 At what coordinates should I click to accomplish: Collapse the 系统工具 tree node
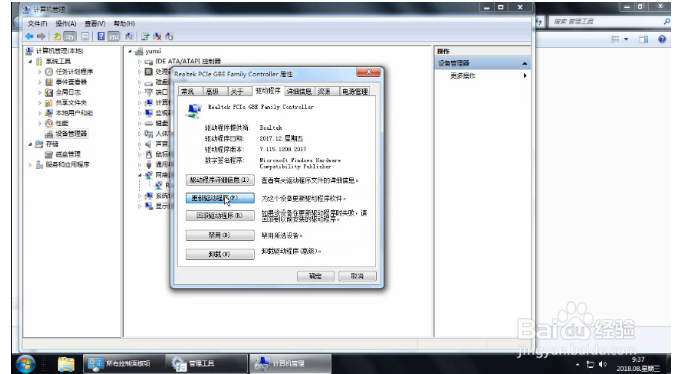[30, 62]
